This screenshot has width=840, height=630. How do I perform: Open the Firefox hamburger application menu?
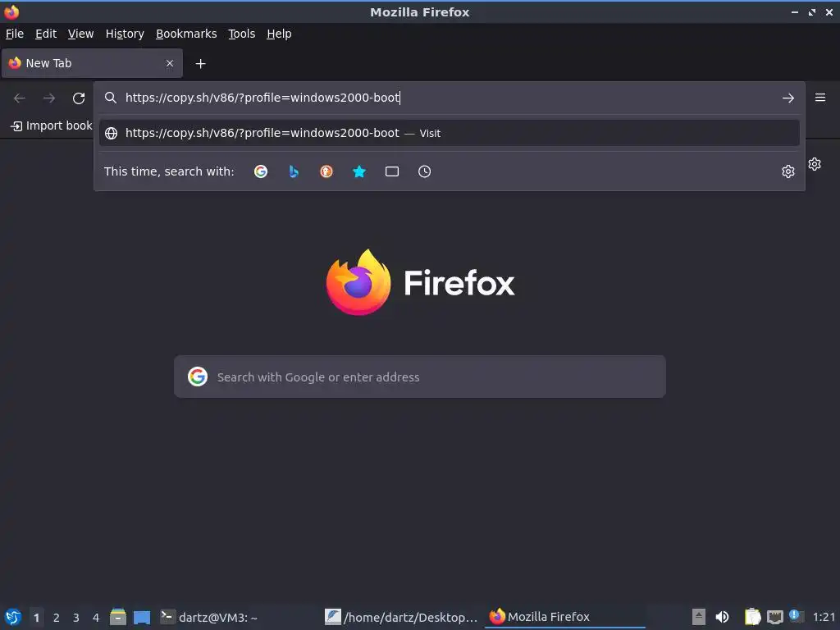pos(820,98)
